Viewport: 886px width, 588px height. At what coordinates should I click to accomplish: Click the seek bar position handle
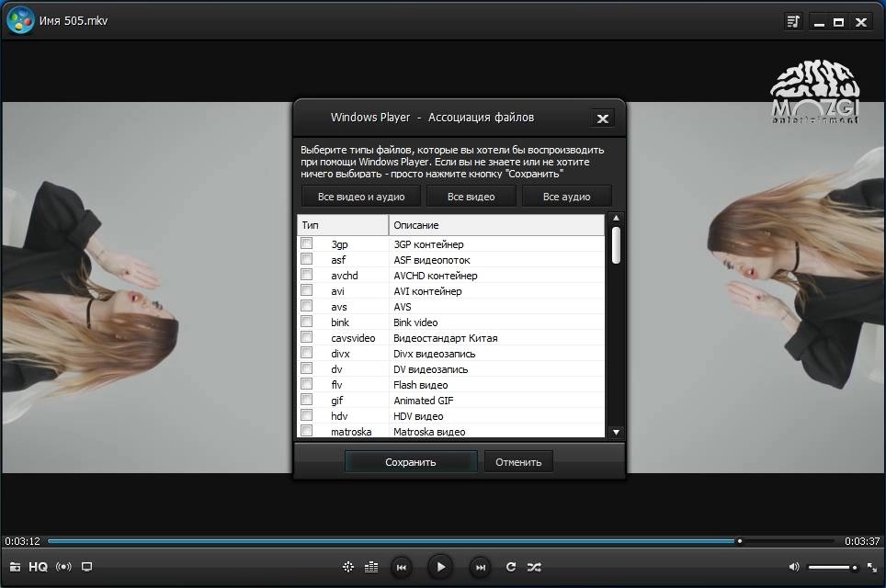(x=739, y=541)
